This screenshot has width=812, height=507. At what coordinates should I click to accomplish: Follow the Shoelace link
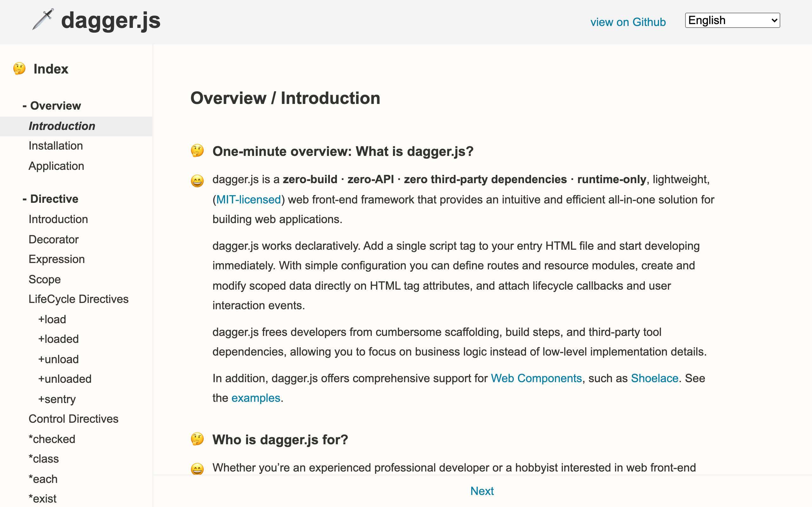(x=655, y=378)
